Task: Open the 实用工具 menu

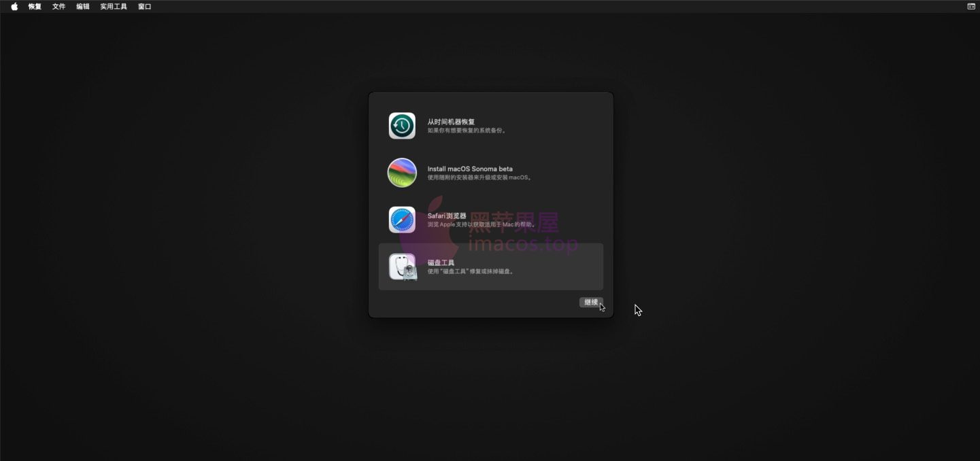Action: [114, 6]
